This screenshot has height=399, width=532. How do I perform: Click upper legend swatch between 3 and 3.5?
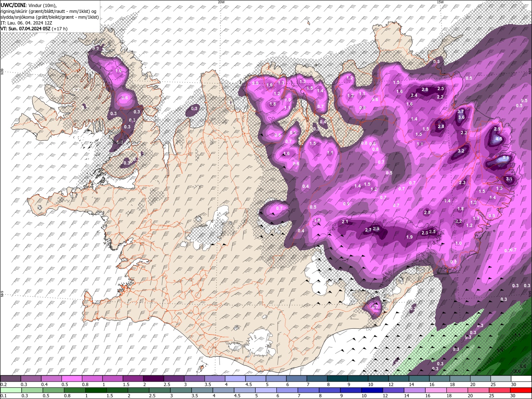coord(194,378)
